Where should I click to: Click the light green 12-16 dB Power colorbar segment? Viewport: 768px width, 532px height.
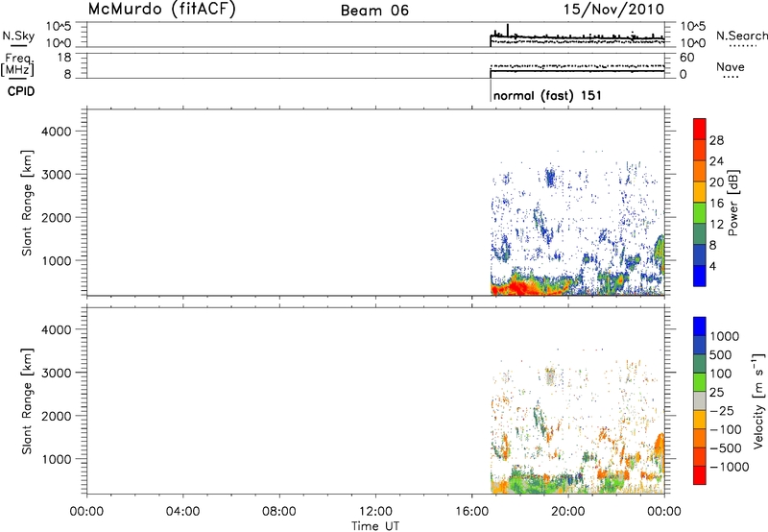point(700,213)
